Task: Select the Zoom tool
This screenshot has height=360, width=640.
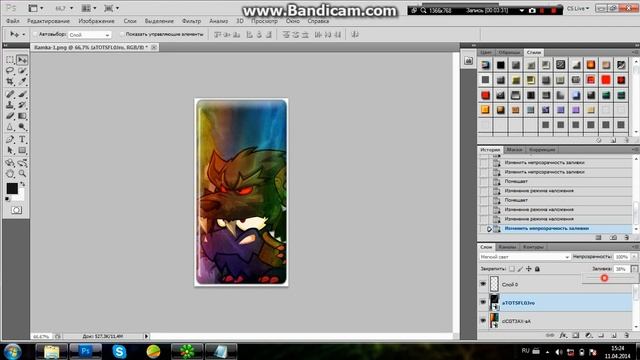Action: click(x=22, y=174)
